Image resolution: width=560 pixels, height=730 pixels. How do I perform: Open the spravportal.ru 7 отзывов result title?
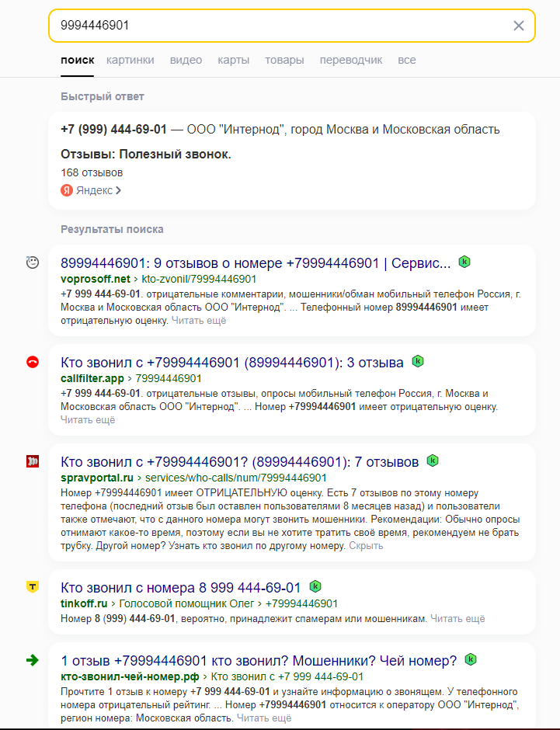239,461
